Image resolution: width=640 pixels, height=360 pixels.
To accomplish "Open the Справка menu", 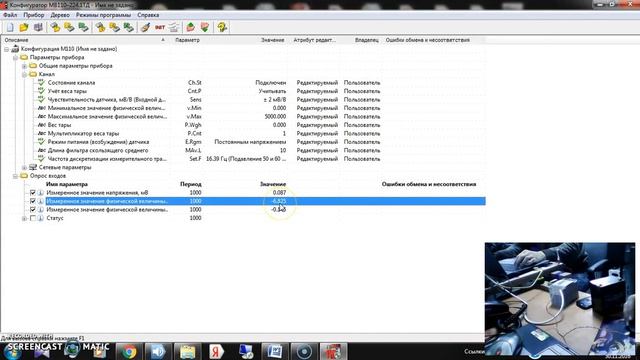I will point(148,15).
